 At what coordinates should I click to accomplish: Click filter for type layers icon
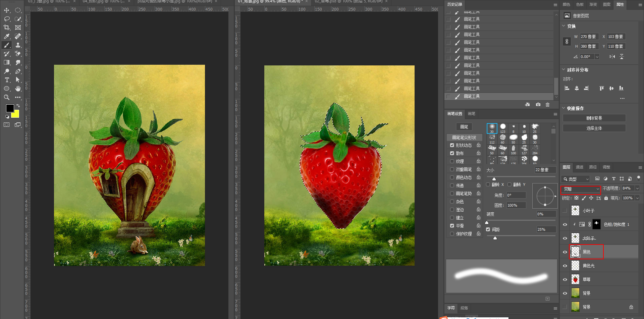(x=613, y=179)
